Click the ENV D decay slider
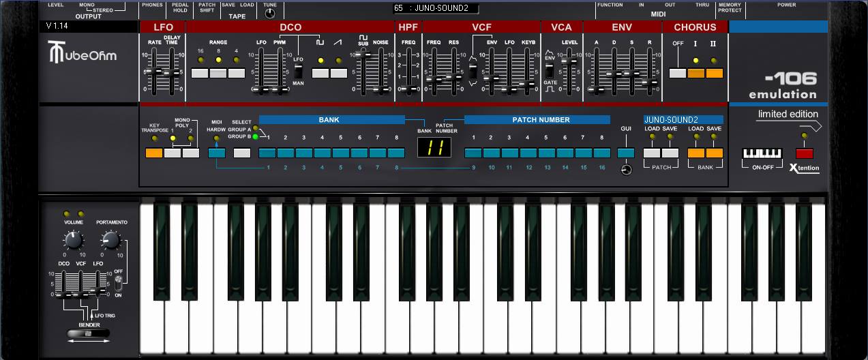Viewport: 868px width, 360px height. point(614,72)
